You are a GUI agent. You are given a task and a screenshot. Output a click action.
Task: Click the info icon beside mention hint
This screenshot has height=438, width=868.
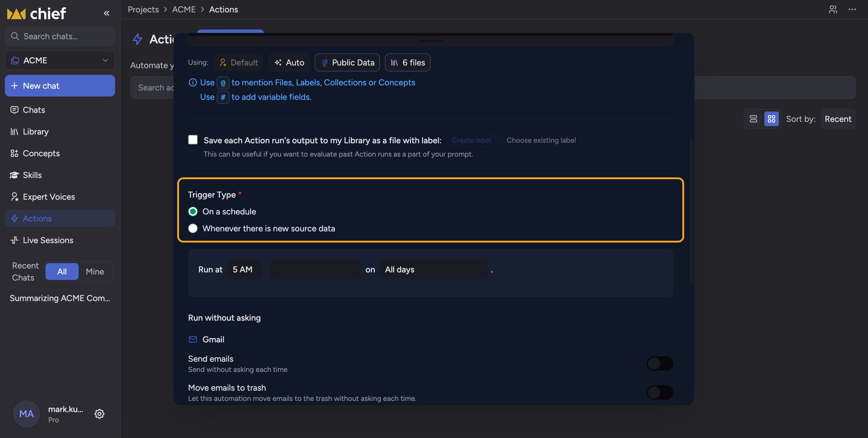(193, 82)
